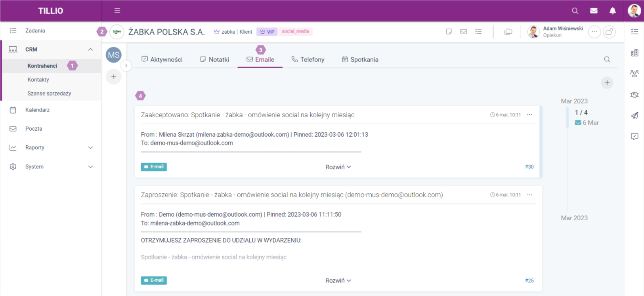This screenshot has width=644, height=296.
Task: Add new item with plus above timeline
Action: coord(607,83)
